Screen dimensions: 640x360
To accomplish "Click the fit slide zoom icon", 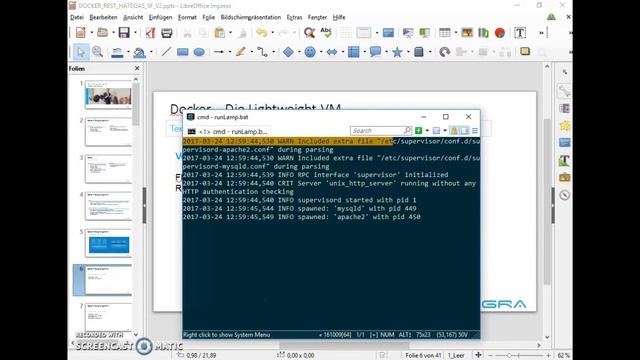I will (478, 355).
